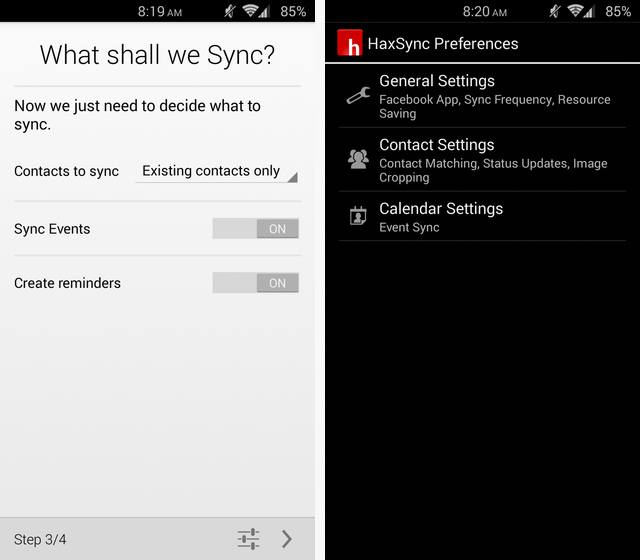640x560 pixels.
Task: Tap the Wi-Fi icon in left status bar
Action: 250,11
